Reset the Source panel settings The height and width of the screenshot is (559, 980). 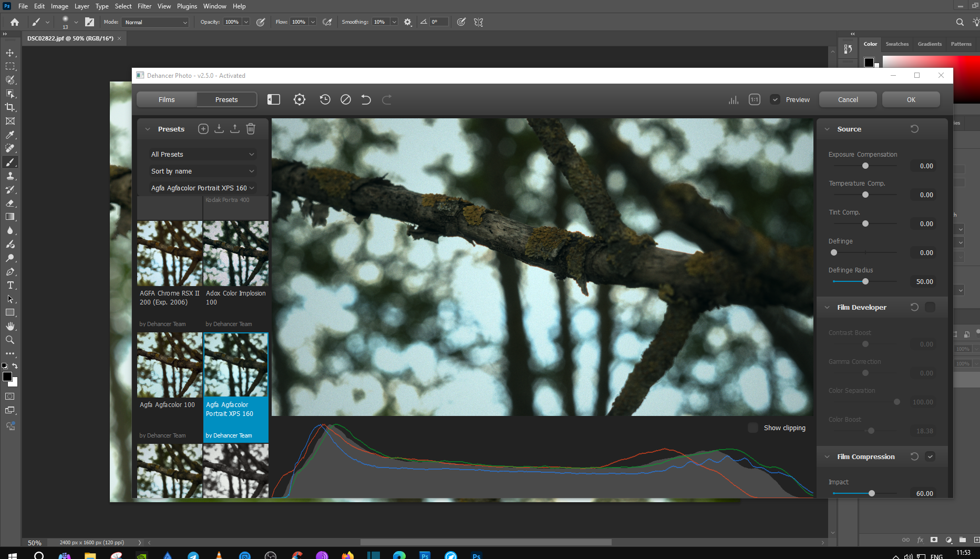(914, 129)
